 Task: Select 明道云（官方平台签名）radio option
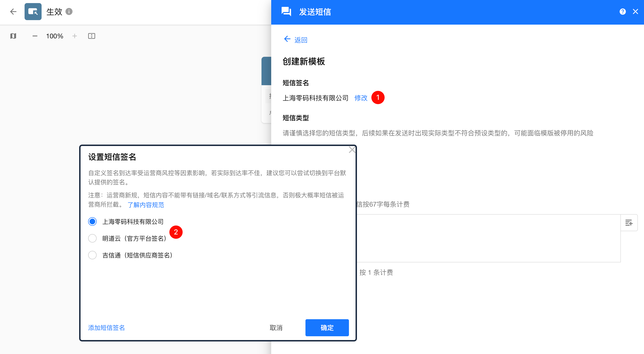click(93, 238)
